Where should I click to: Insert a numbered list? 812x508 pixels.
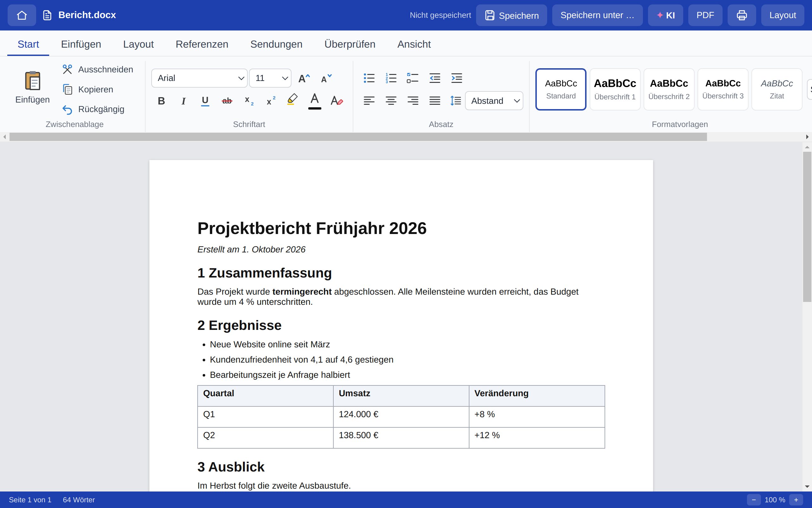click(391, 78)
